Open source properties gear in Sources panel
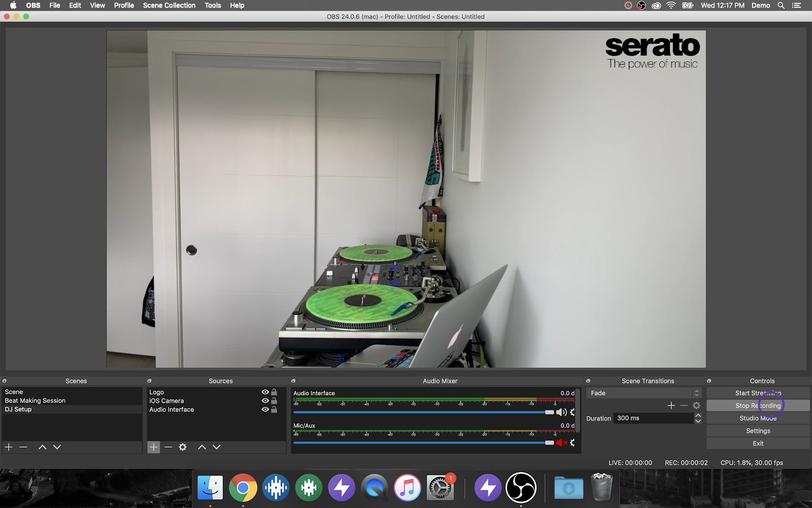The width and height of the screenshot is (812, 508). [x=183, y=447]
